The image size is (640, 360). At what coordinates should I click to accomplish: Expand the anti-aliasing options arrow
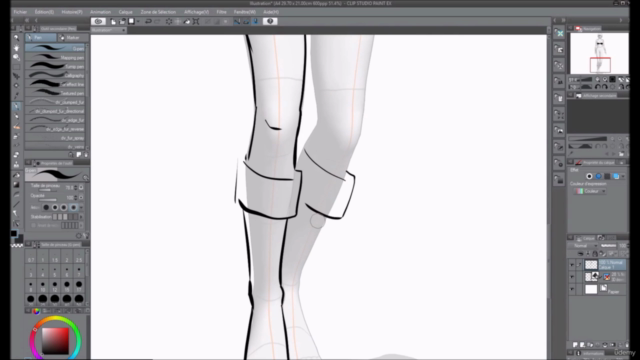81,207
